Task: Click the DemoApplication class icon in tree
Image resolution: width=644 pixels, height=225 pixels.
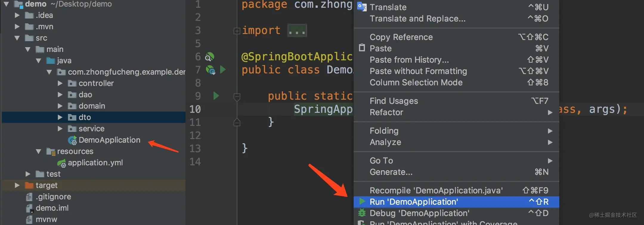Action: [x=72, y=140]
